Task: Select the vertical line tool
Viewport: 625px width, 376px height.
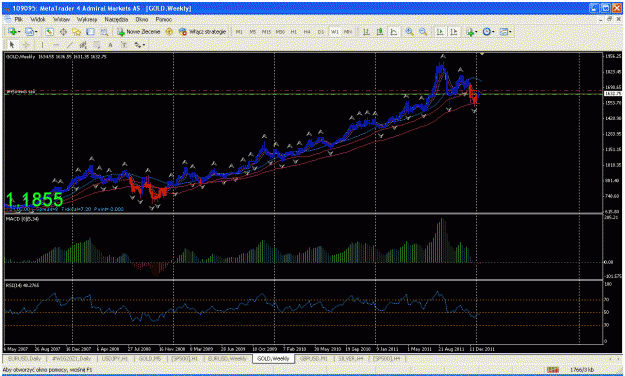Action: [x=42, y=45]
